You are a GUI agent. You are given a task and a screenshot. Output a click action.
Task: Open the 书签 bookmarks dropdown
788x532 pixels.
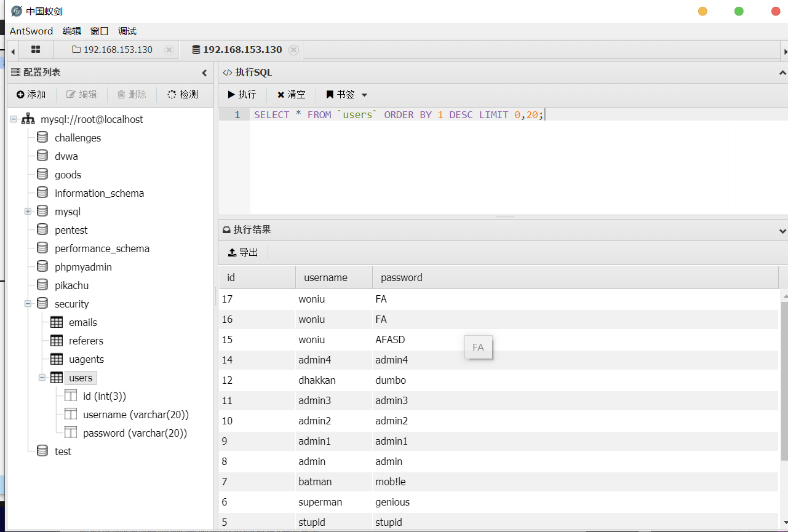346,94
